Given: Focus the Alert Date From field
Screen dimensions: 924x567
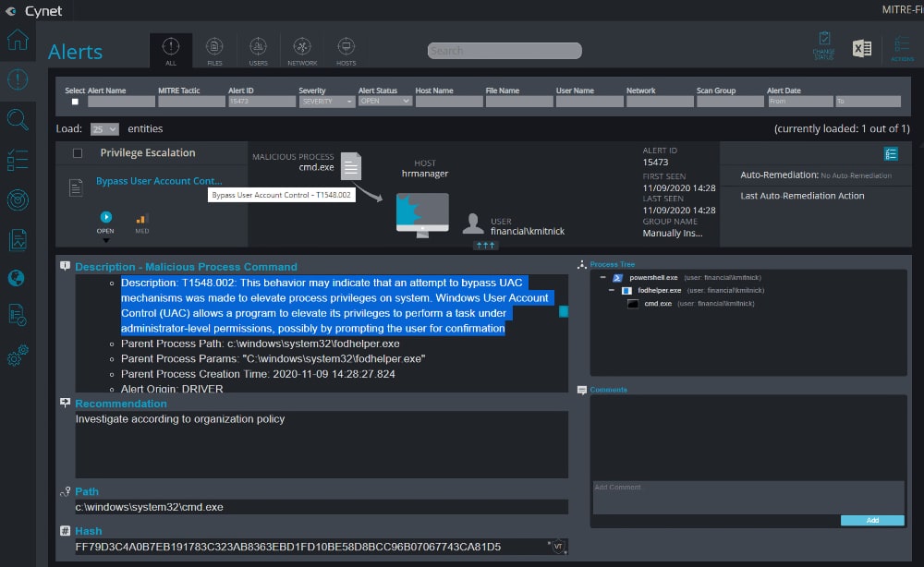Looking at the screenshot, I should (800, 102).
